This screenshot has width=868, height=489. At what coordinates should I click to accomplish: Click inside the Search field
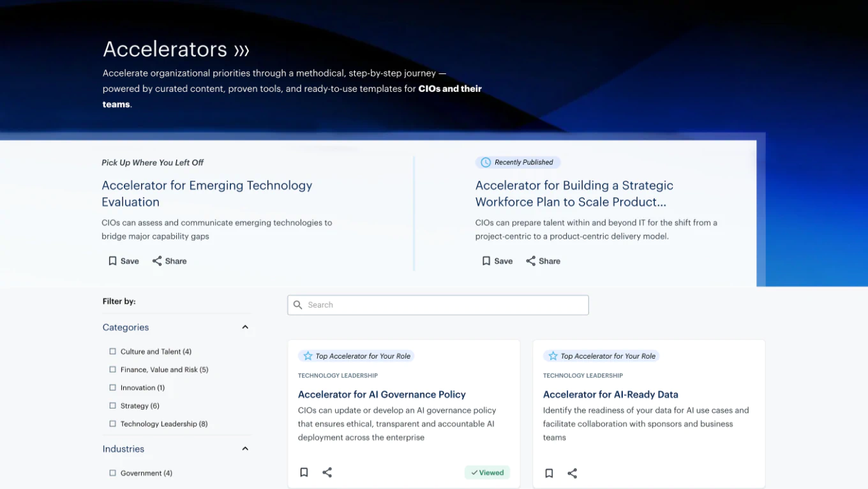point(438,305)
